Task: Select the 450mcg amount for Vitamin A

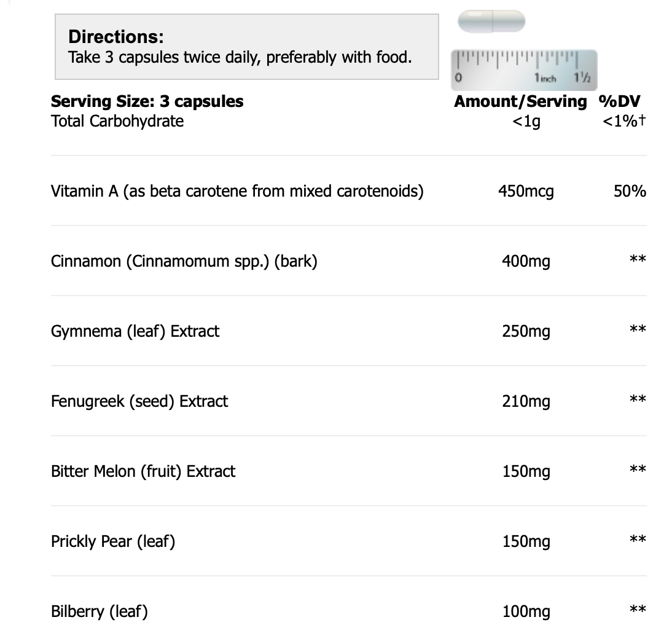Action: [x=526, y=191]
